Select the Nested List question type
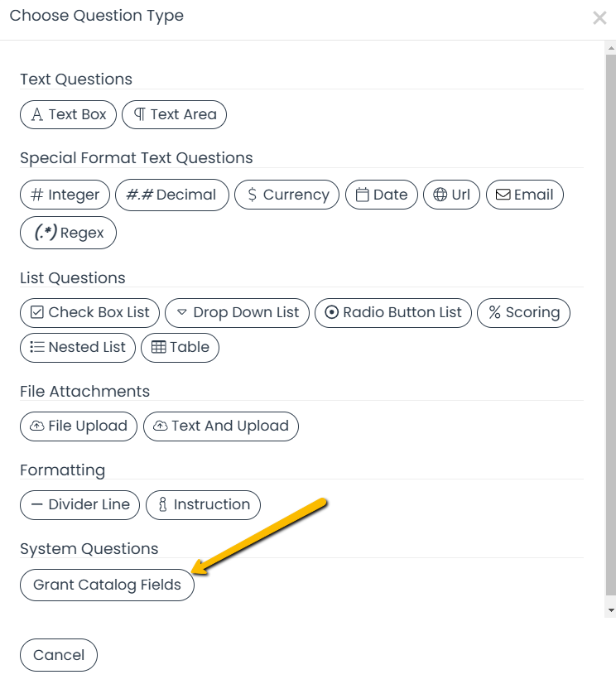616x689 pixels. tap(77, 347)
